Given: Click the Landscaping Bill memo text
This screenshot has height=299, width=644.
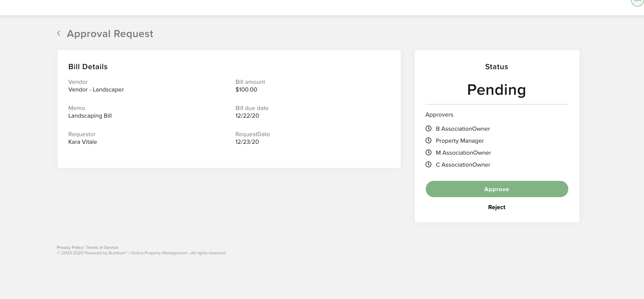Looking at the screenshot, I should [x=90, y=116].
